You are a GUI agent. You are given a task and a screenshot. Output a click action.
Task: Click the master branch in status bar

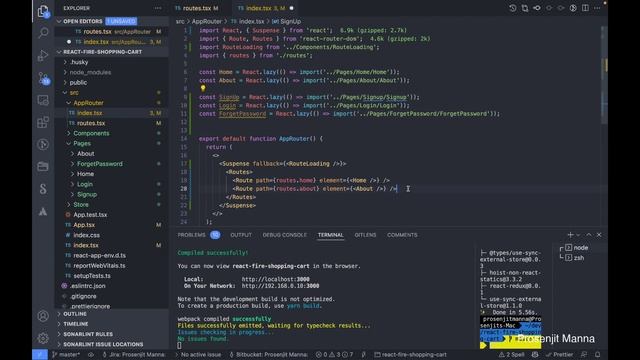[66, 355]
